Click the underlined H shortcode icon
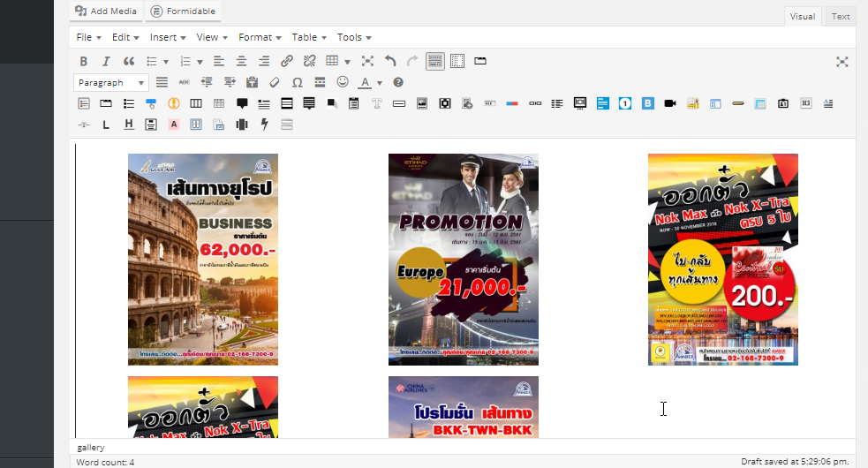 128,125
